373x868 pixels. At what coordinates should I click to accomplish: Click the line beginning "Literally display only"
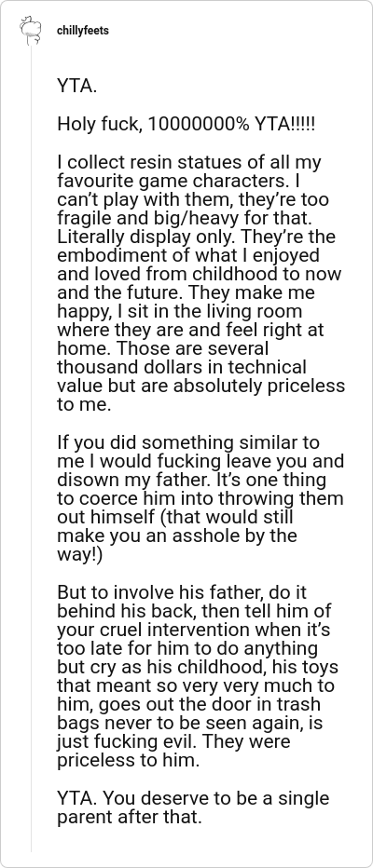coord(196,237)
